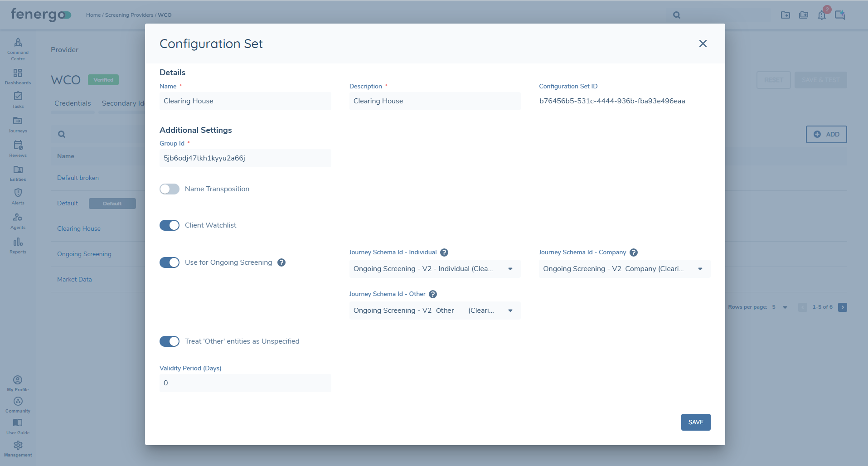This screenshot has height=466, width=868.
Task: Edit the Description field
Action: point(435,101)
